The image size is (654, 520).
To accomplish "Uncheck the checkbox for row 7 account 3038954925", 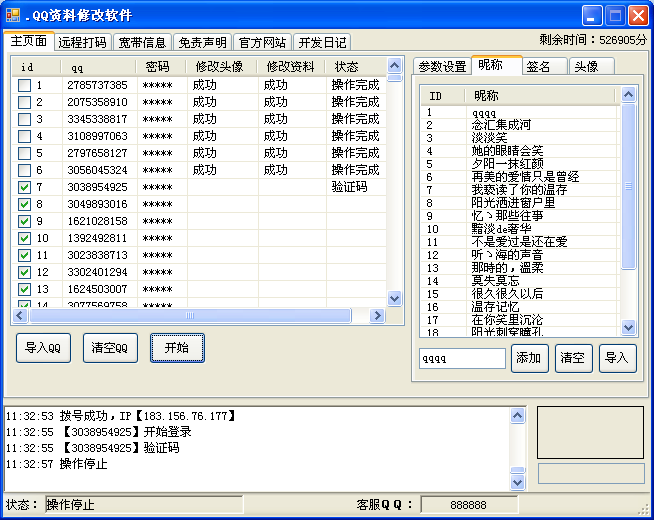I will (x=24, y=187).
